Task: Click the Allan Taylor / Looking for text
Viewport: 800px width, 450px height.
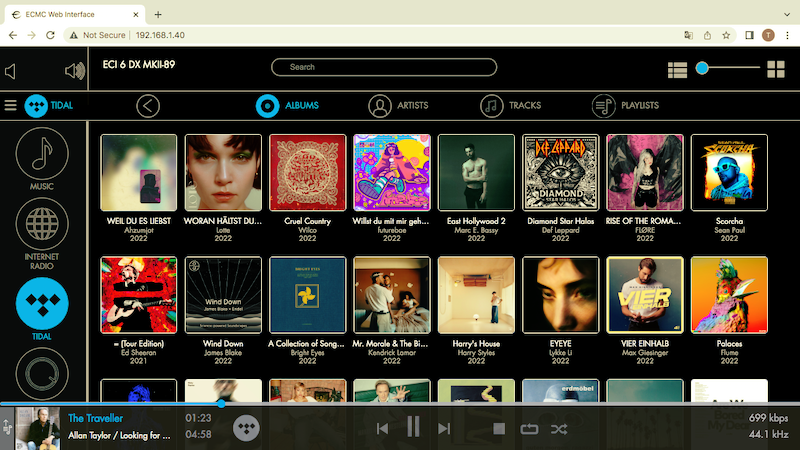Action: [119, 435]
